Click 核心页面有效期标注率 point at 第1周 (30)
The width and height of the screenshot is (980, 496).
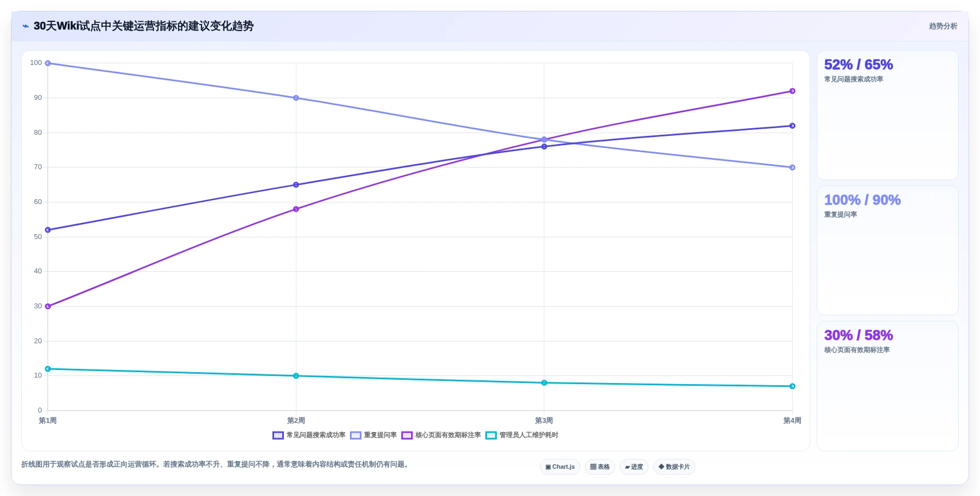coord(48,307)
